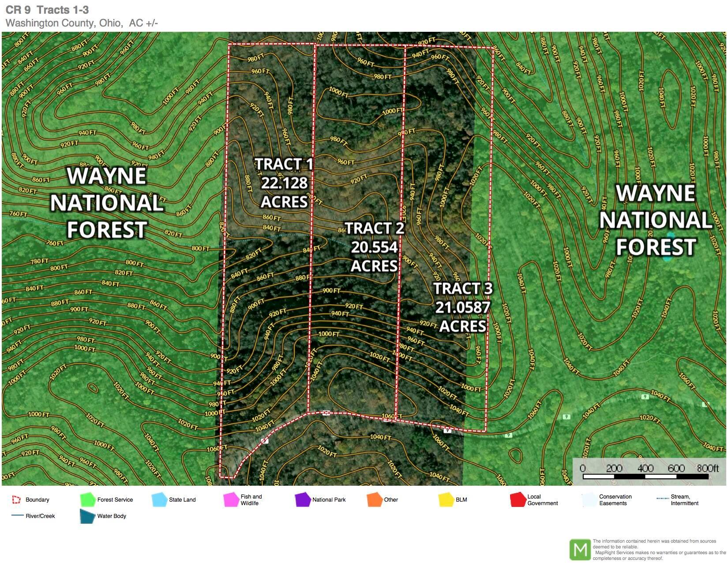Choose the orange Other legend swatch
Image resolution: width=728 pixels, height=563 pixels.
tap(375, 500)
